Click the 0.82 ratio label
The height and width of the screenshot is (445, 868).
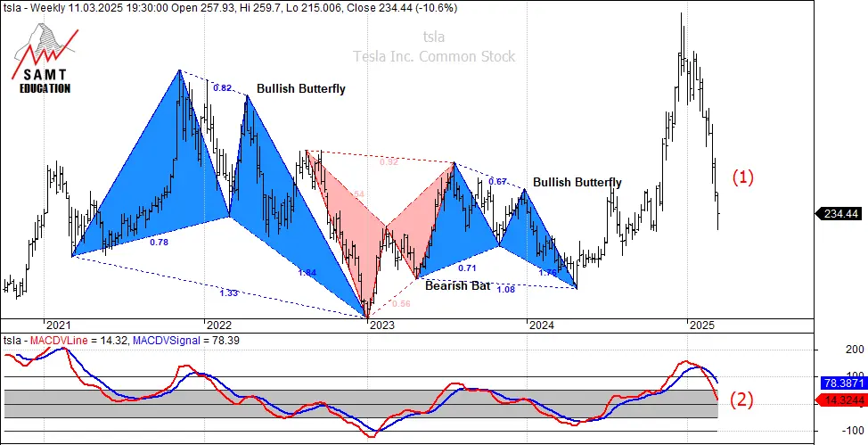point(223,87)
